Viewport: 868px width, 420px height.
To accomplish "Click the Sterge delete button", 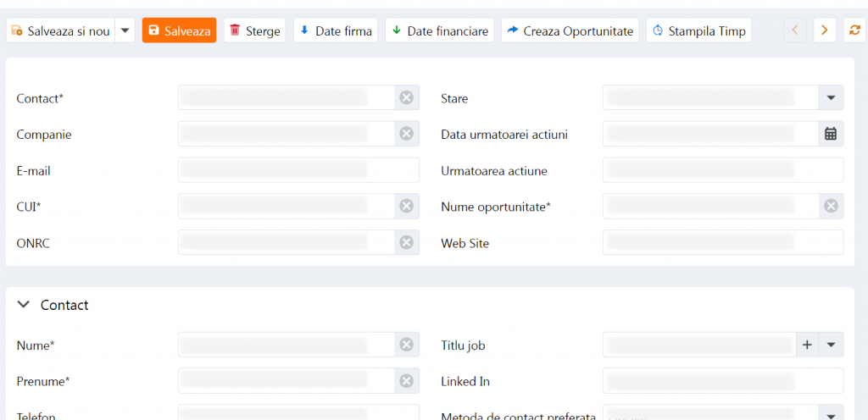I will tap(254, 30).
